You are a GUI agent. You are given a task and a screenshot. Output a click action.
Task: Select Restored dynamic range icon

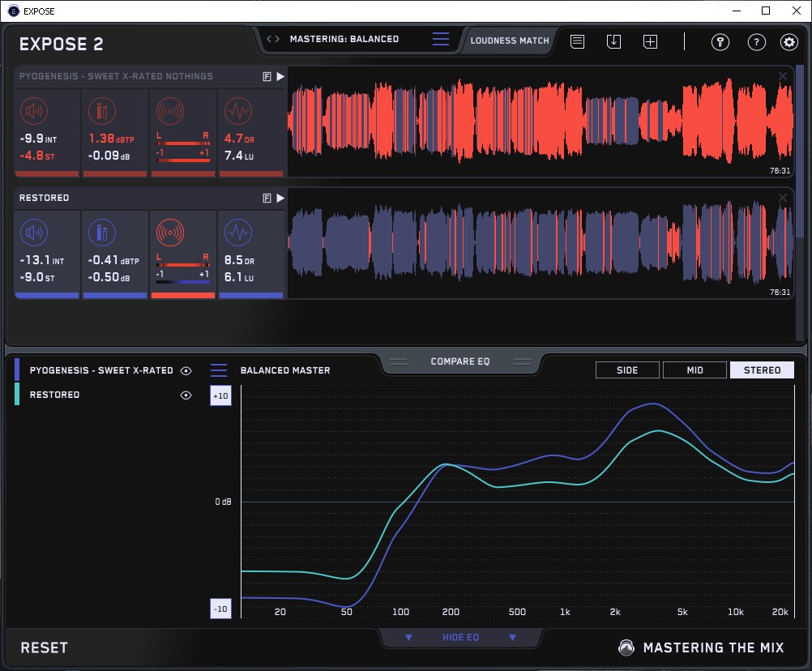click(x=238, y=233)
